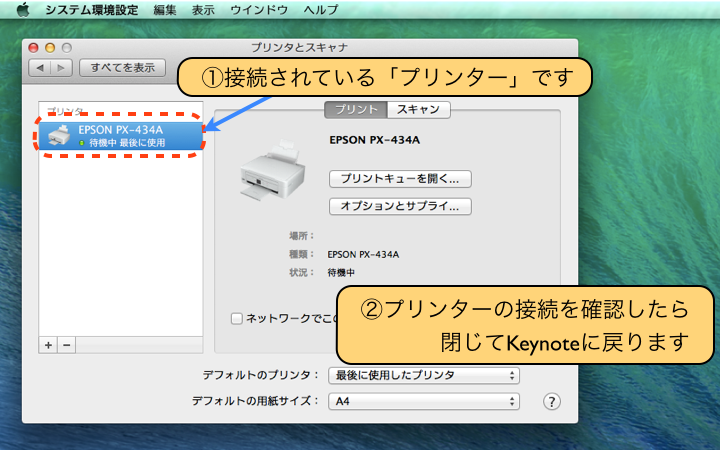Open the ヘルプ menu

(x=321, y=10)
